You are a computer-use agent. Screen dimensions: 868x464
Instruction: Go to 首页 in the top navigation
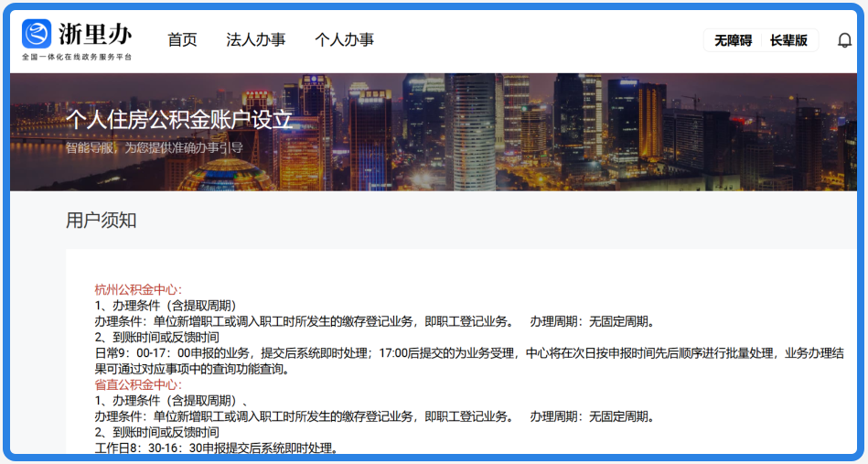[182, 40]
